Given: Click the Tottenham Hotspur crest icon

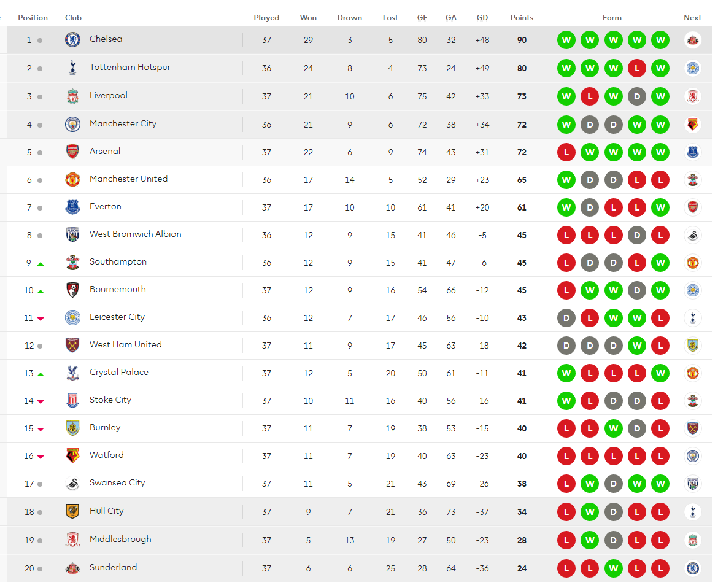Looking at the screenshot, I should (72, 68).
